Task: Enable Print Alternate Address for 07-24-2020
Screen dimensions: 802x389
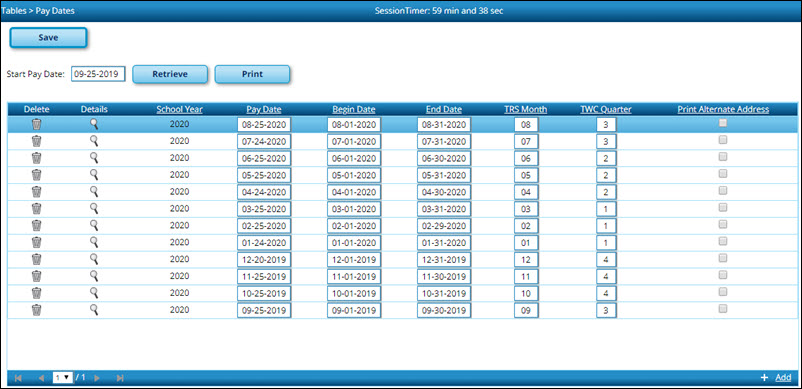Action: [x=723, y=140]
